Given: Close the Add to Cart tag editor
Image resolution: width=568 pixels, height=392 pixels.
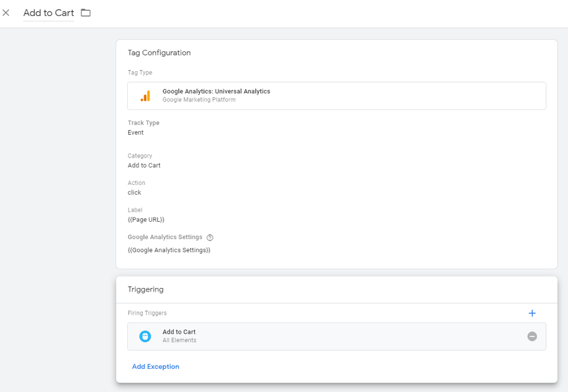Looking at the screenshot, I should click(6, 13).
